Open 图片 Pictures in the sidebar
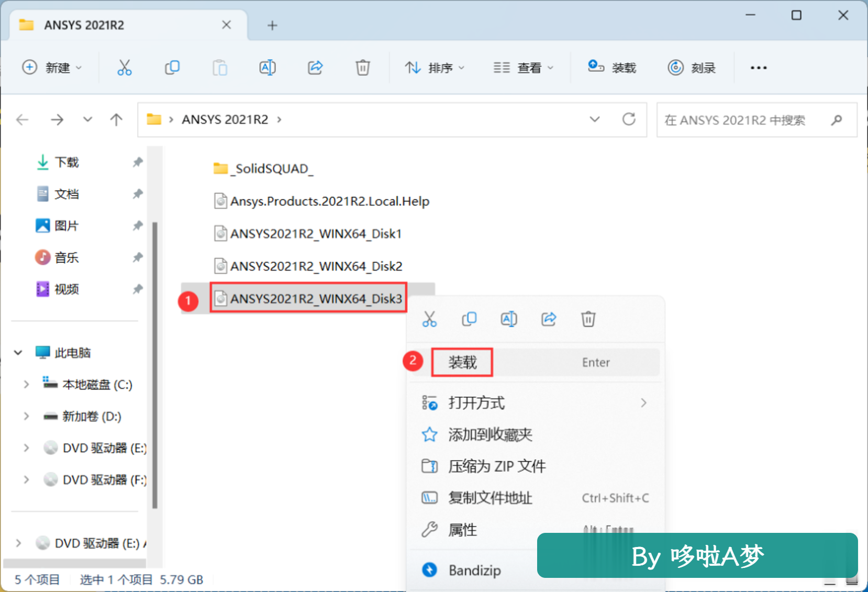Screen dimensions: 868x592 pyautogui.click(x=67, y=226)
